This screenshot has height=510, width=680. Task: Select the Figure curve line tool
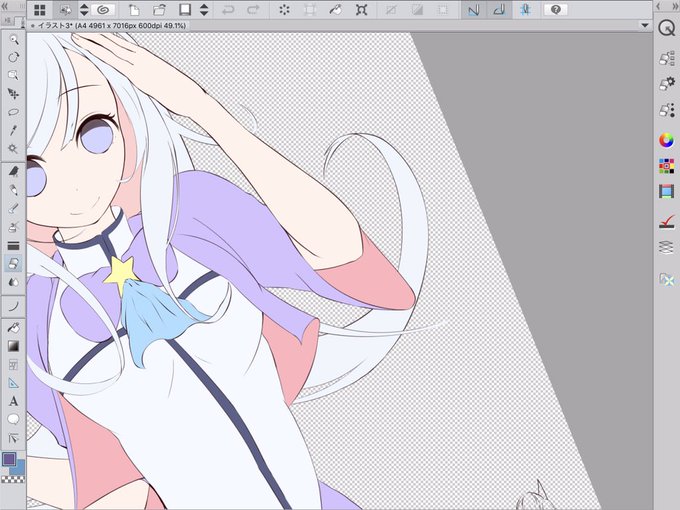coord(14,306)
